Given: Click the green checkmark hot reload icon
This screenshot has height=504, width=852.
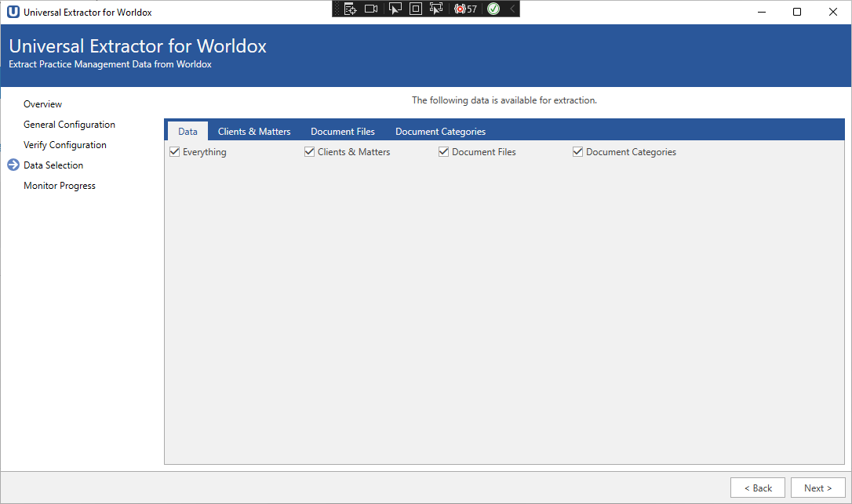Looking at the screenshot, I should pyautogui.click(x=493, y=9).
